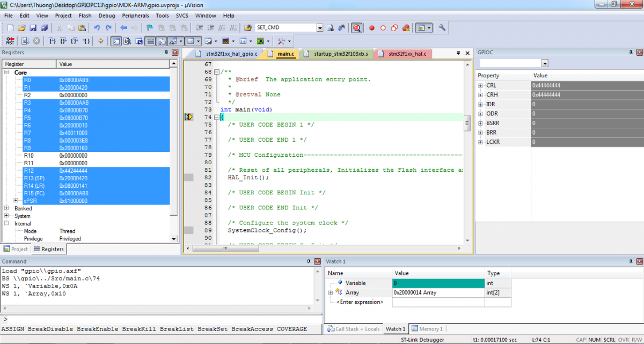Click the Show Current Statement yellow arrow icon
This screenshot has width=644, height=344.
click(101, 41)
